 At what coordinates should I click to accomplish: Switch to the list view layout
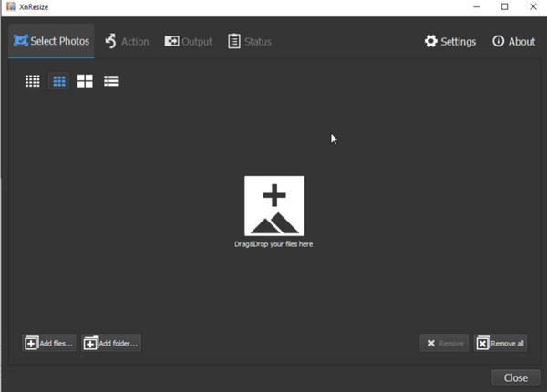point(111,81)
